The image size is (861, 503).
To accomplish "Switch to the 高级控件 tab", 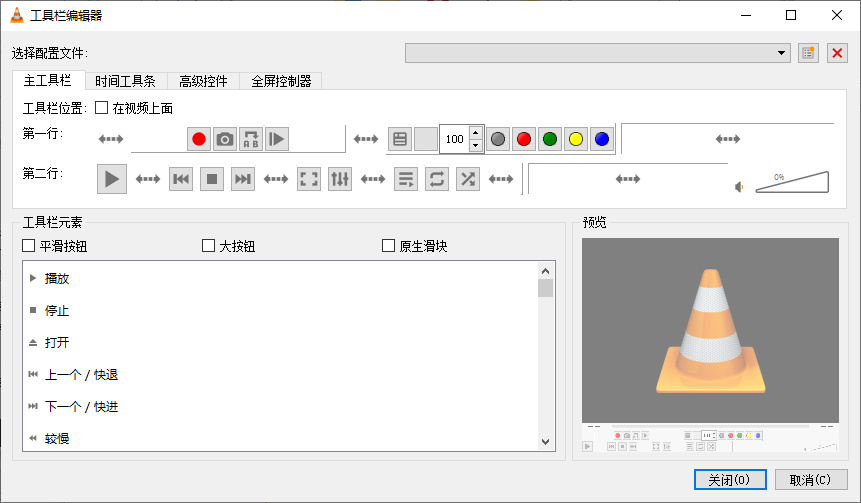I will click(203, 81).
